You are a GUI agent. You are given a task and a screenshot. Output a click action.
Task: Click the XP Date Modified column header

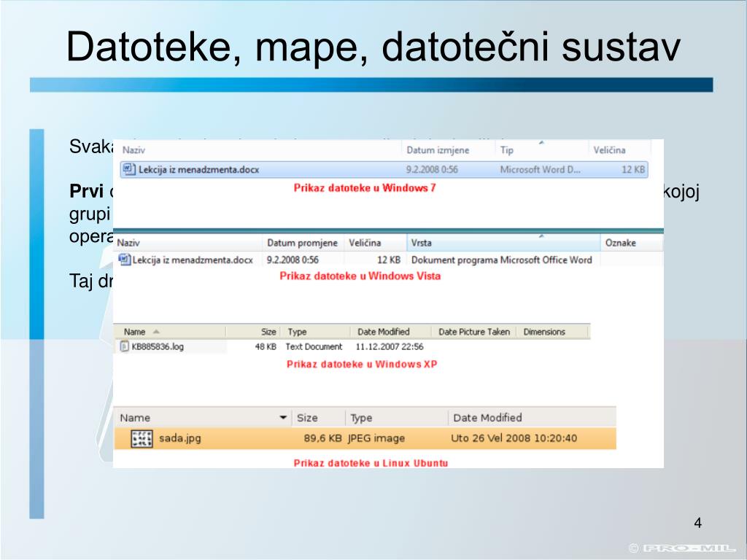tap(384, 332)
